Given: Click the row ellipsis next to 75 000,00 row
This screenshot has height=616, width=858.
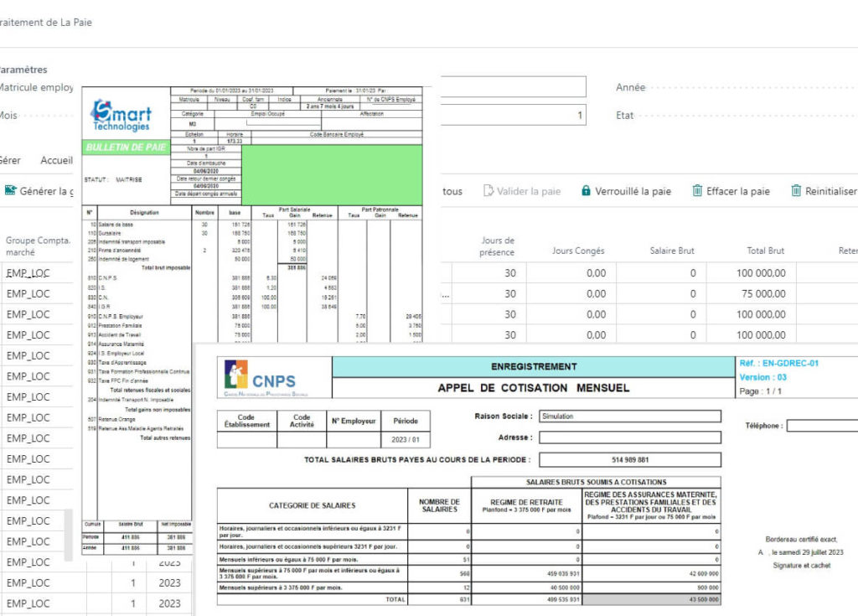Looking at the screenshot, I should [x=446, y=294].
